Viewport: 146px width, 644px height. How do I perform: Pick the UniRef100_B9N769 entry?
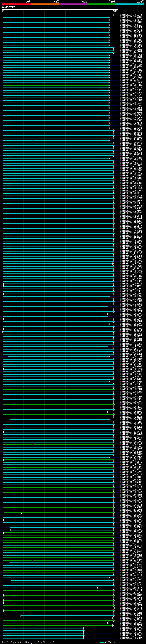click(x=131, y=58)
